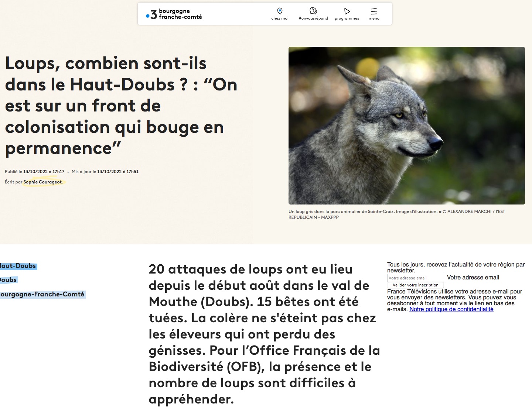Click the label "Votre adresse email"
This screenshot has width=532, height=409.
point(473,278)
